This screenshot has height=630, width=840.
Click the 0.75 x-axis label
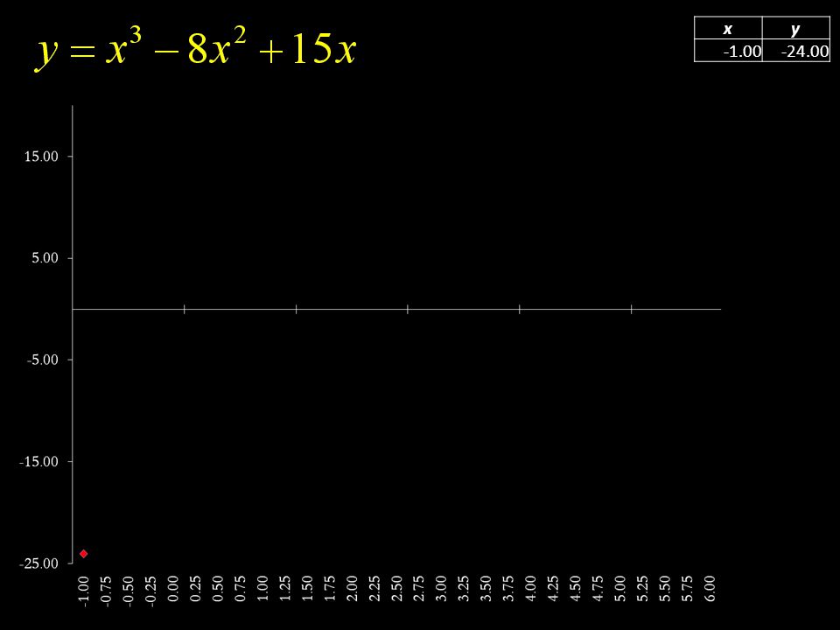pos(240,588)
